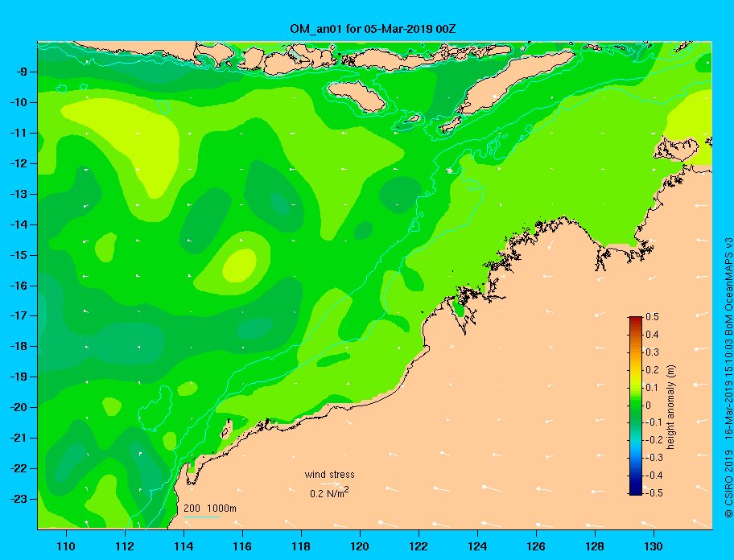Click the longitude axis label 126
Image resolution: width=734 pixels, height=560 pixels.
point(536,546)
